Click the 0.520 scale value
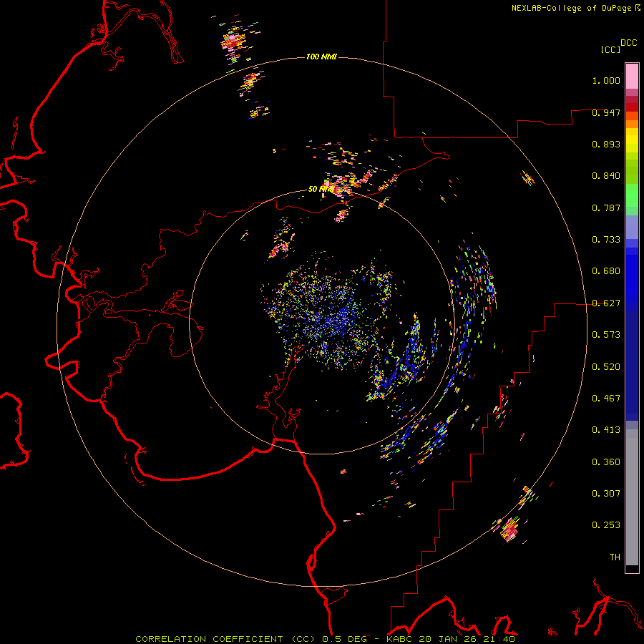 [x=606, y=366]
